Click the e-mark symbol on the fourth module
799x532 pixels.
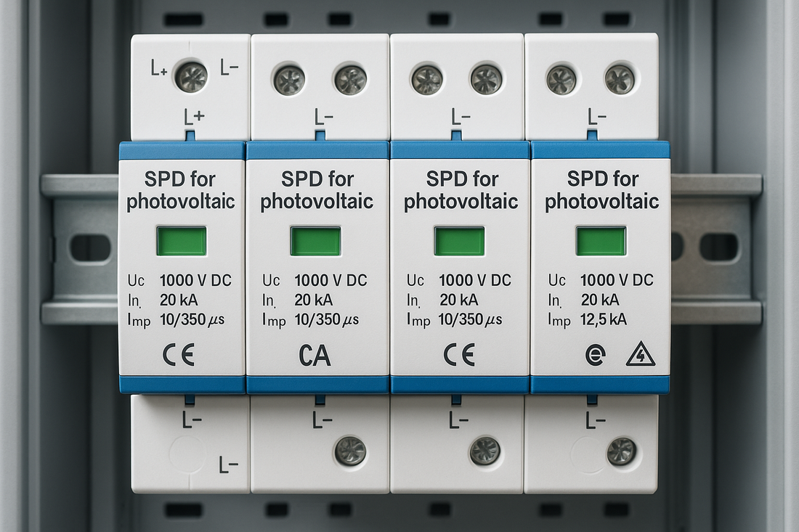tap(595, 355)
